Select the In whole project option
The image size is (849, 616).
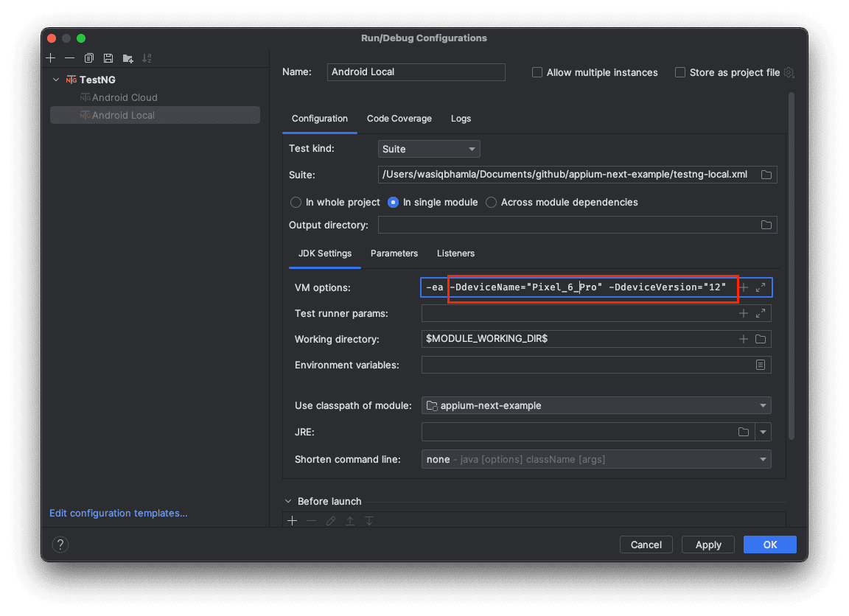pyautogui.click(x=296, y=202)
